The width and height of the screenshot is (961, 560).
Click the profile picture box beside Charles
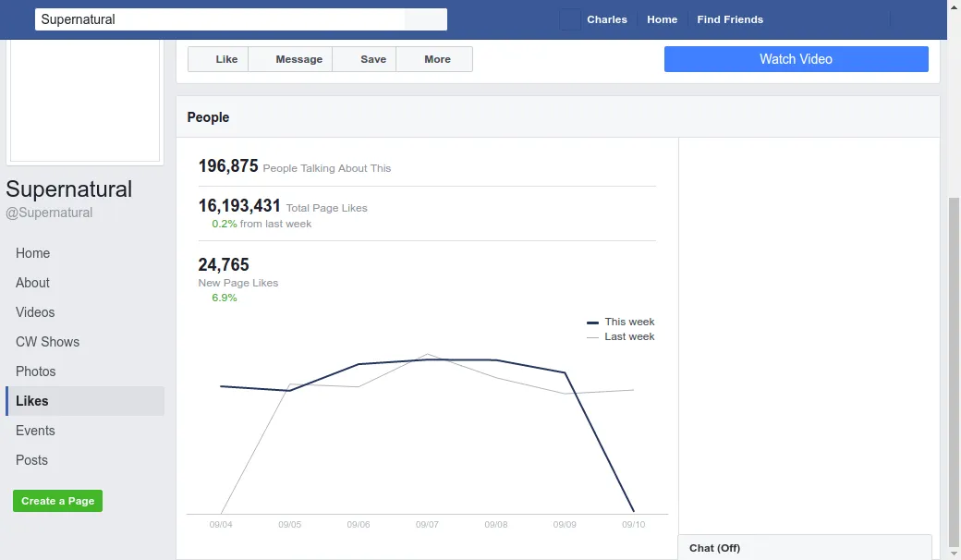click(570, 19)
